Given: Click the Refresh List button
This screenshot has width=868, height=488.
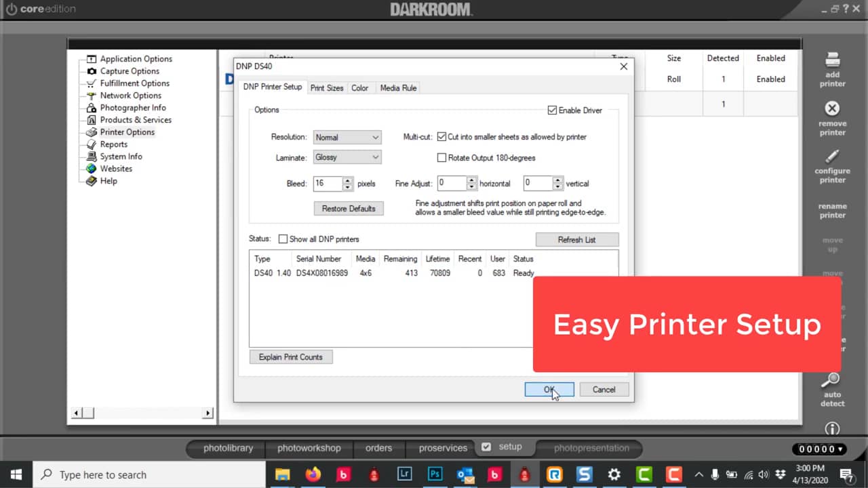Looking at the screenshot, I should (x=577, y=240).
